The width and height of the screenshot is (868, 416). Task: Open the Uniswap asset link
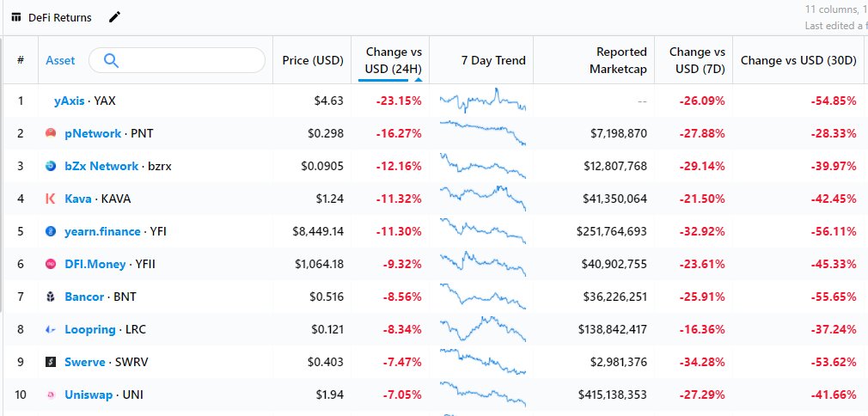(89, 395)
